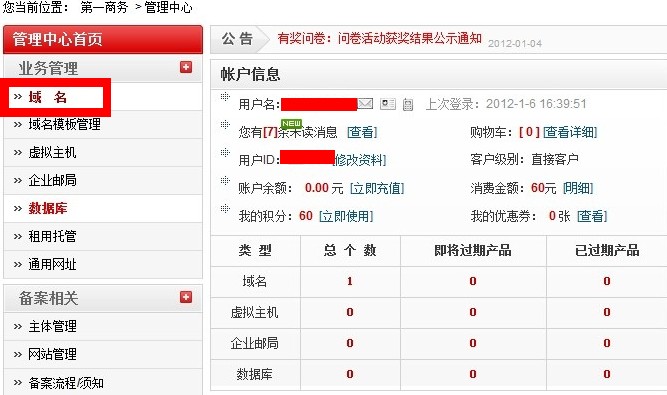Open 网站管理 under 备案相关
The width and height of the screenshot is (667, 395).
(52, 354)
